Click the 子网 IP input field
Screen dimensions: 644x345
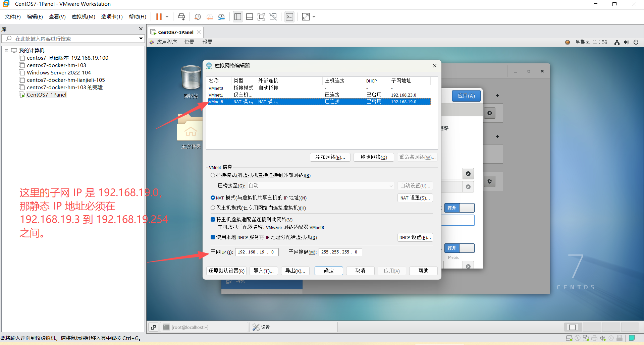click(x=257, y=252)
